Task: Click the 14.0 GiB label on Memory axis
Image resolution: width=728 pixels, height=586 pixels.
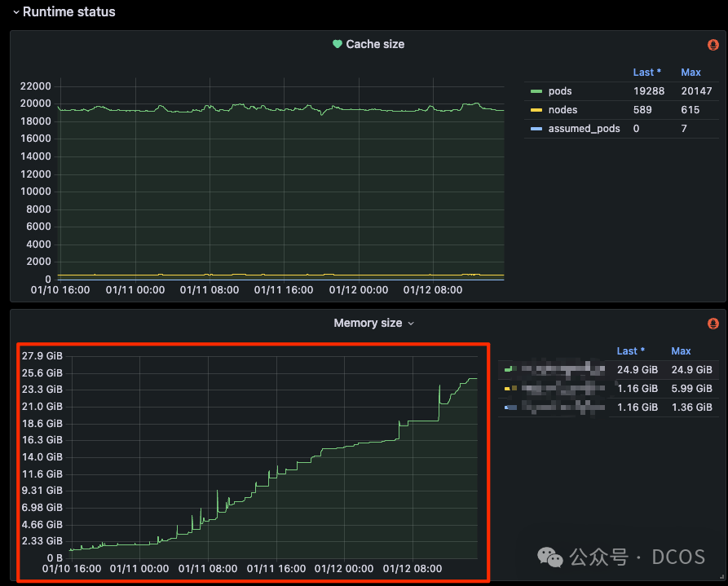Action: [42, 457]
